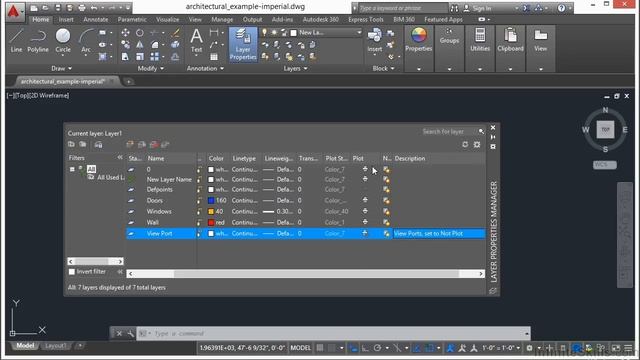Open the Groups panel
640x360 pixels.
coord(449,36)
